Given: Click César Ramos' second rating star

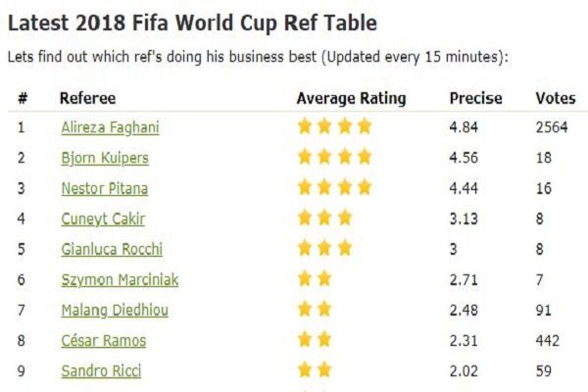Looking at the screenshot, I should [324, 340].
